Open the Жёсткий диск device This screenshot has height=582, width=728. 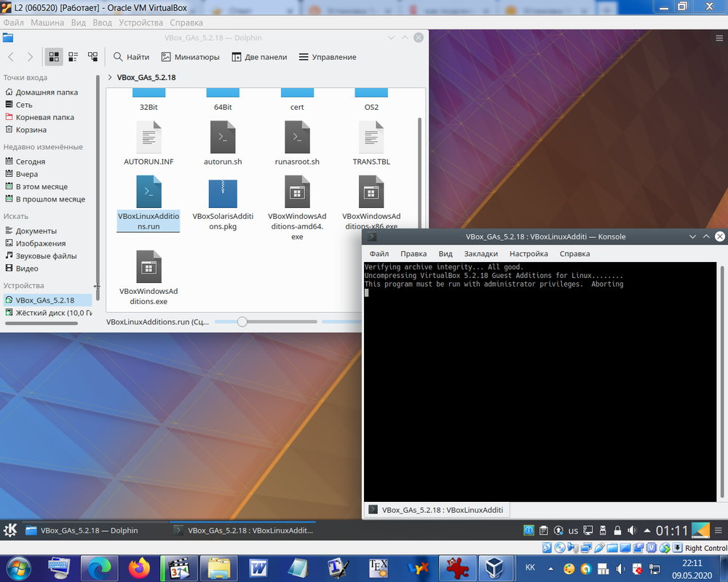click(47, 312)
